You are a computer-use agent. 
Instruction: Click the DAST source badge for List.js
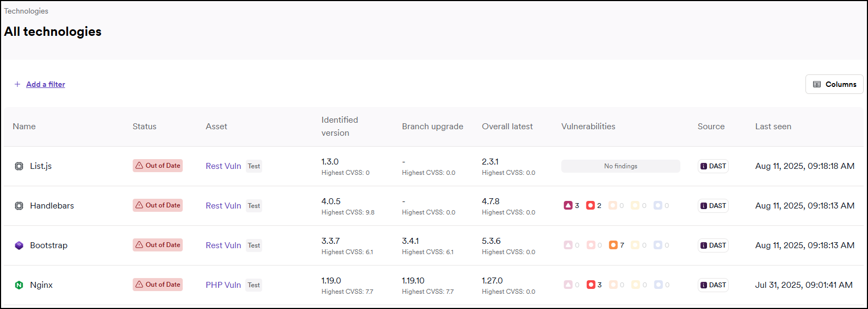tap(713, 166)
